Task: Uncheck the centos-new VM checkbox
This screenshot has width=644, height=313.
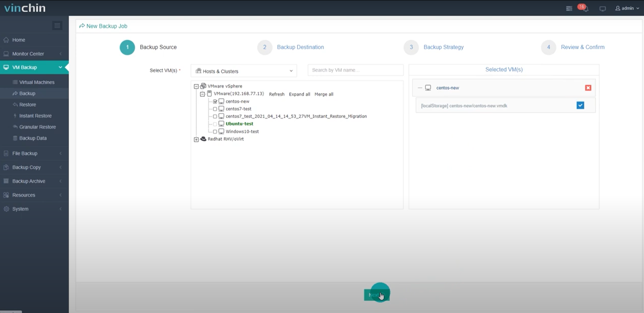Action: 215,102
